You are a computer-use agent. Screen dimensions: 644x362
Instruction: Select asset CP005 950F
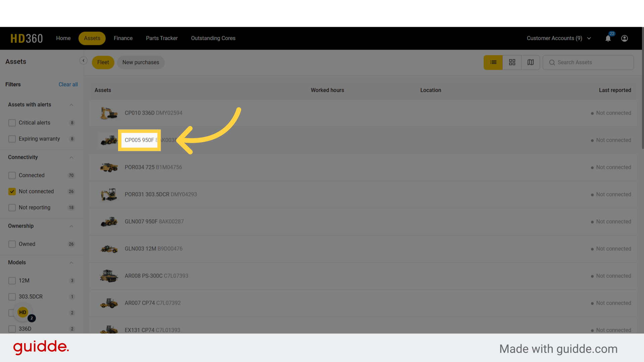click(x=140, y=140)
